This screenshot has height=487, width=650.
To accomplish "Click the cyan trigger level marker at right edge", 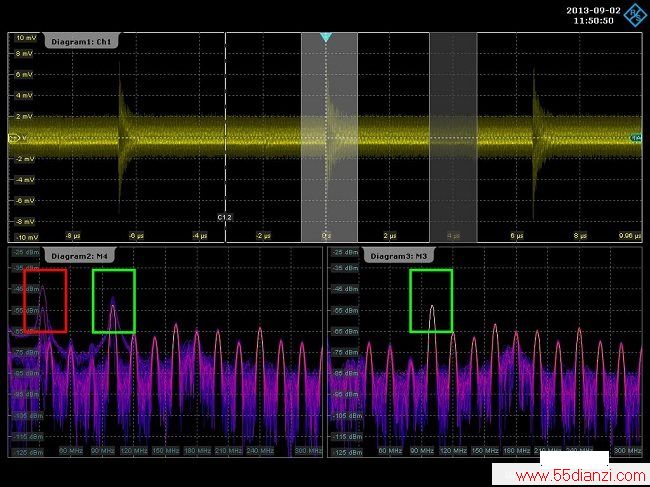I will 636,138.
